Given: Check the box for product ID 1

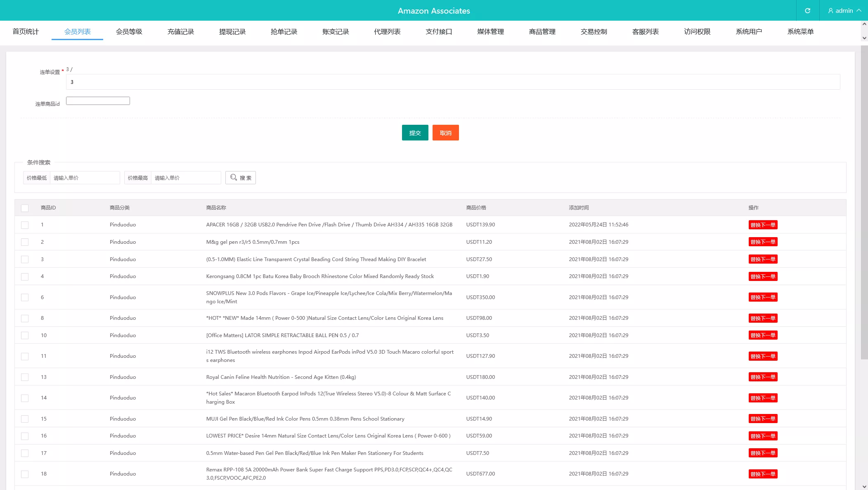Looking at the screenshot, I should [25, 225].
